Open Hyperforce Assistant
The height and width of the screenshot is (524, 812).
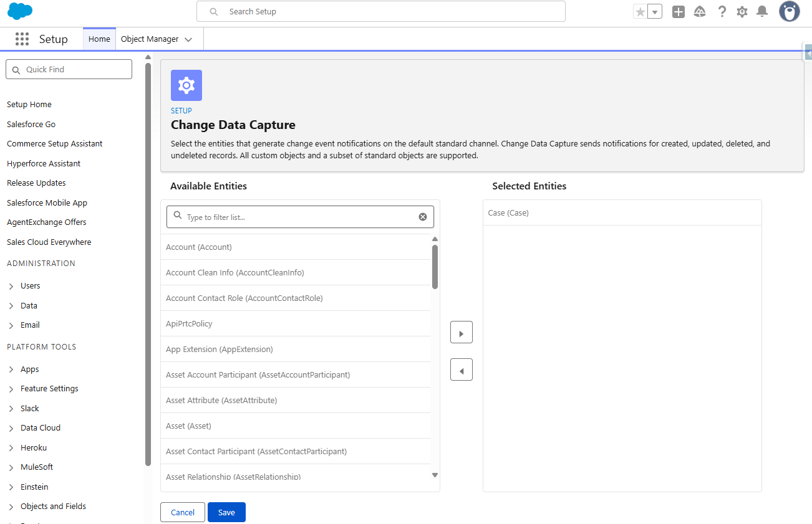[x=44, y=164]
